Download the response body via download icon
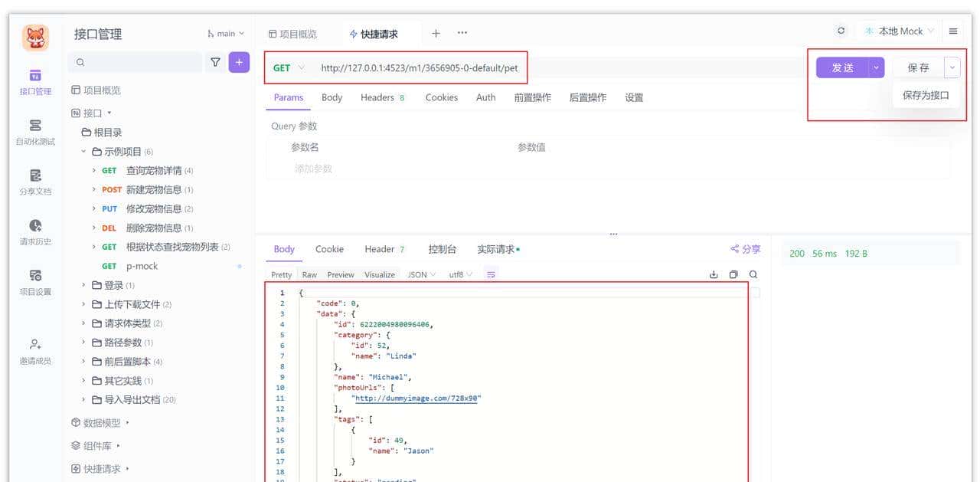The image size is (980, 482). pos(713,274)
